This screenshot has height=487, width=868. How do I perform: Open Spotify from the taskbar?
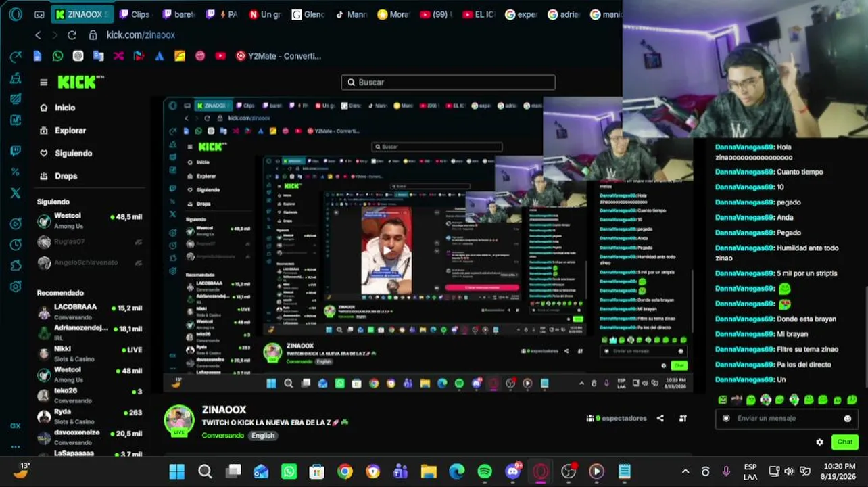pyautogui.click(x=485, y=471)
